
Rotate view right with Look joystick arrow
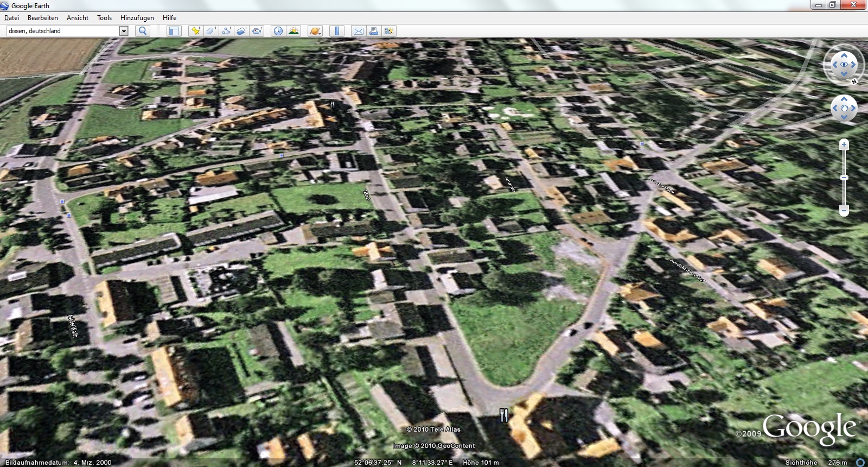pyautogui.click(x=853, y=65)
